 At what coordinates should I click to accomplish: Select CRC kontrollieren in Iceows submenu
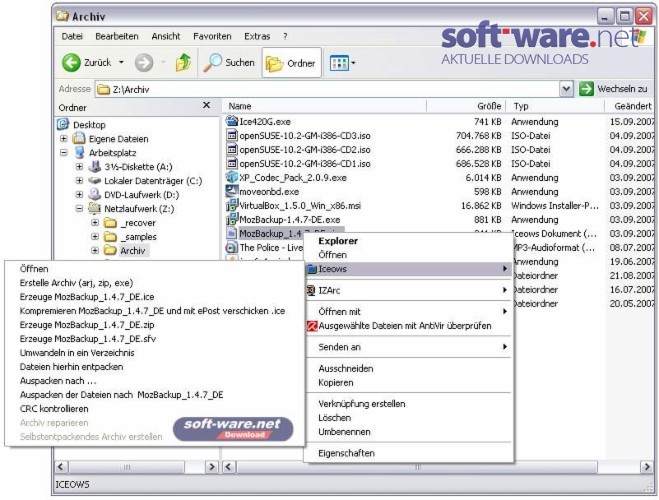click(x=54, y=409)
